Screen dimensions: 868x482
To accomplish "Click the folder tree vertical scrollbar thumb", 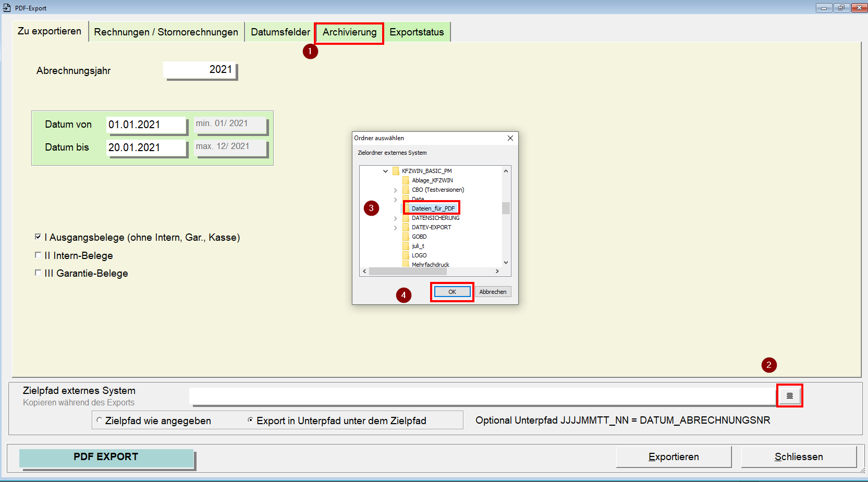I will point(506,208).
